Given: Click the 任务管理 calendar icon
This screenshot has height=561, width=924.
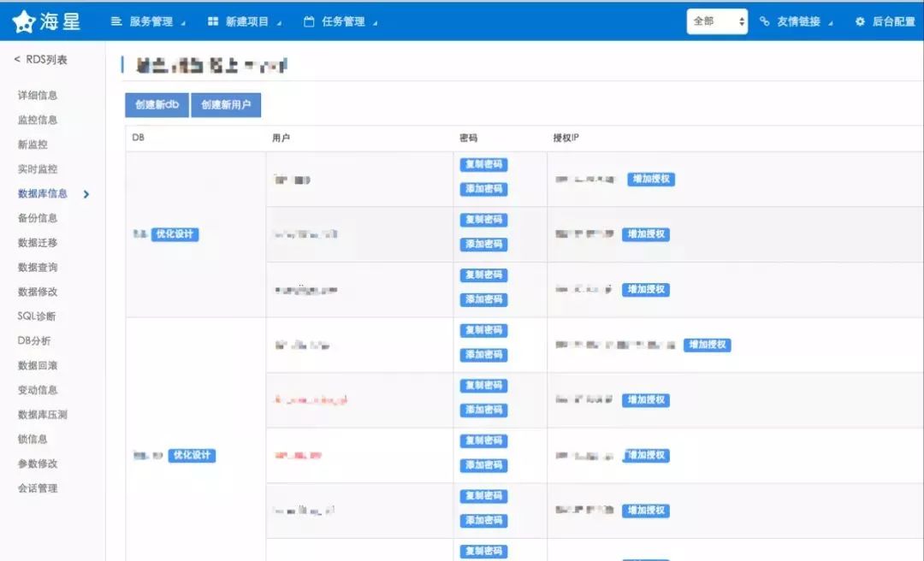Looking at the screenshot, I should [x=309, y=21].
